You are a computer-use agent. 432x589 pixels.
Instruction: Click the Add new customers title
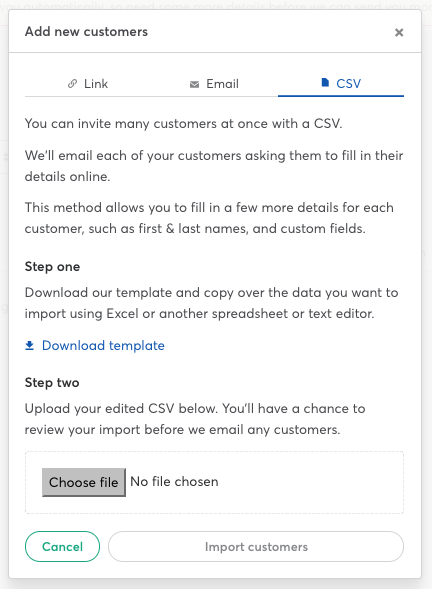tap(86, 32)
